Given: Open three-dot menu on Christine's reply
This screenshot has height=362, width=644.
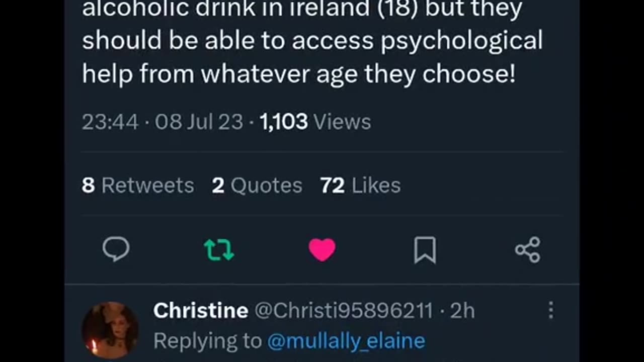Looking at the screenshot, I should click(551, 310).
